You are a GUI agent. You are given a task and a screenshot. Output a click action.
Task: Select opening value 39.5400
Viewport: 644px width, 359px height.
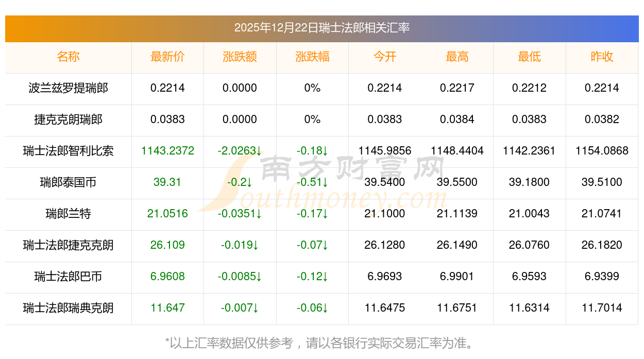pyautogui.click(x=385, y=182)
